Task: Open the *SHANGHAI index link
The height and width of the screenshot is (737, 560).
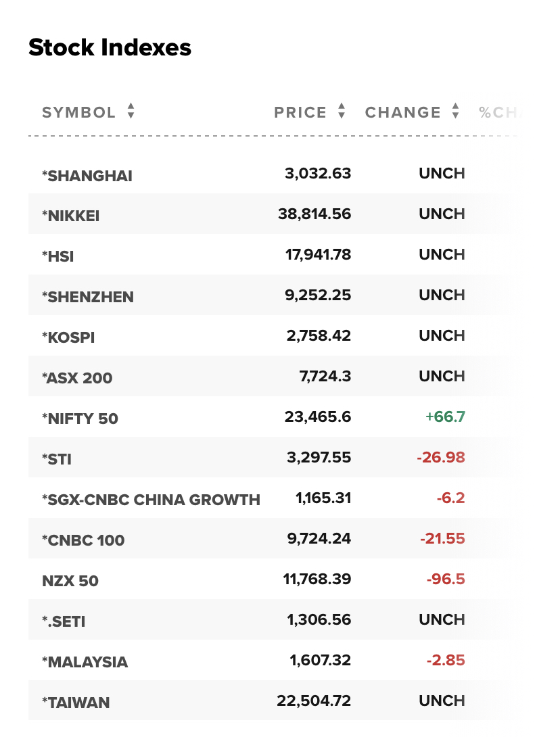Action: 87,176
